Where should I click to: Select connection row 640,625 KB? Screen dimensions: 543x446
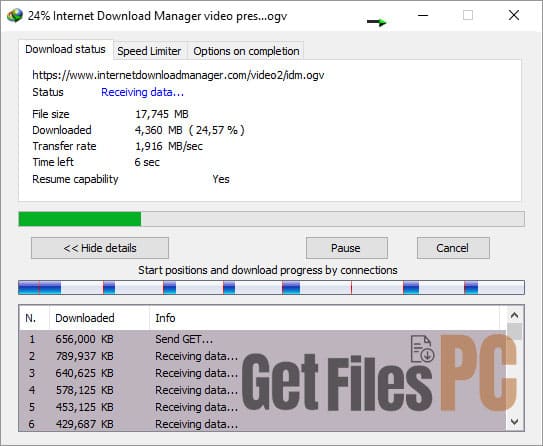262,373
